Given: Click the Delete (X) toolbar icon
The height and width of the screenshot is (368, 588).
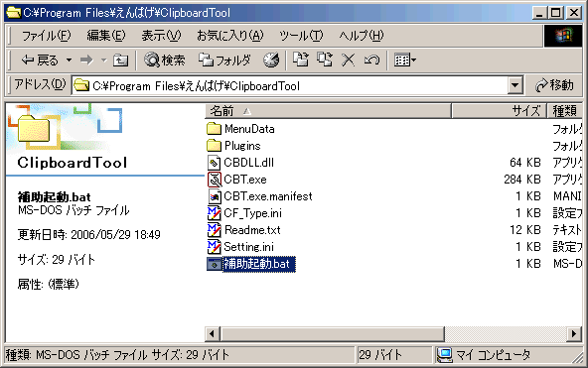Looking at the screenshot, I should tap(348, 60).
